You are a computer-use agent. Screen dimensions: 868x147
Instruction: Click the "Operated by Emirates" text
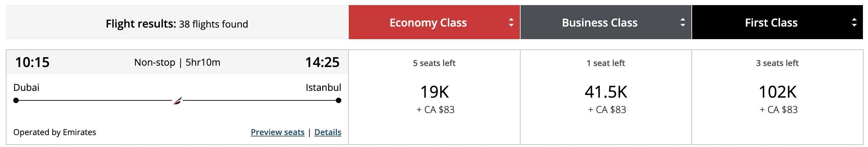click(55, 132)
